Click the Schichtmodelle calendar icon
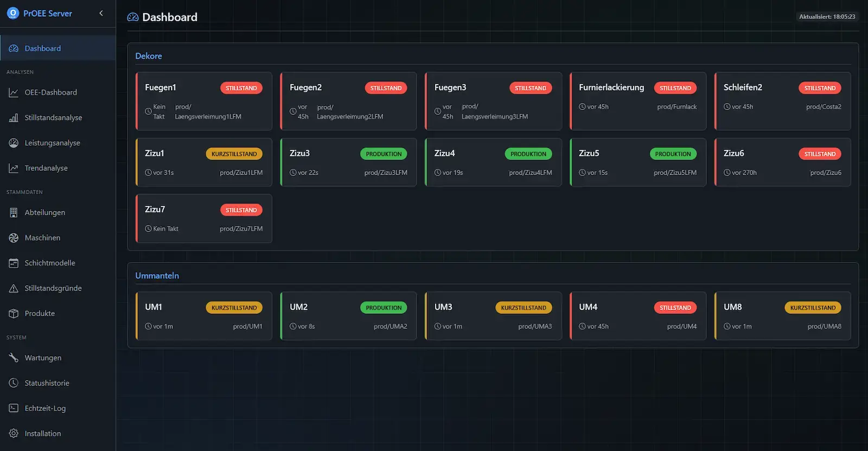This screenshot has width=868, height=451. [x=14, y=263]
